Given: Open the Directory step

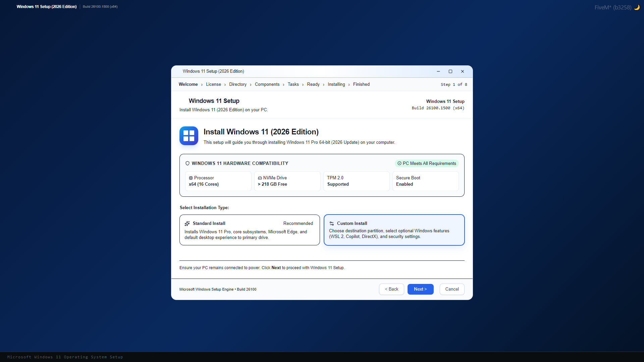Looking at the screenshot, I should (x=238, y=84).
